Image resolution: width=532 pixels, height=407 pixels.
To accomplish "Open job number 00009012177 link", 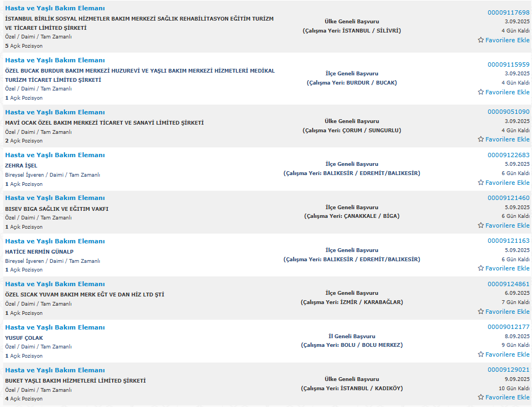I will click(509, 327).
